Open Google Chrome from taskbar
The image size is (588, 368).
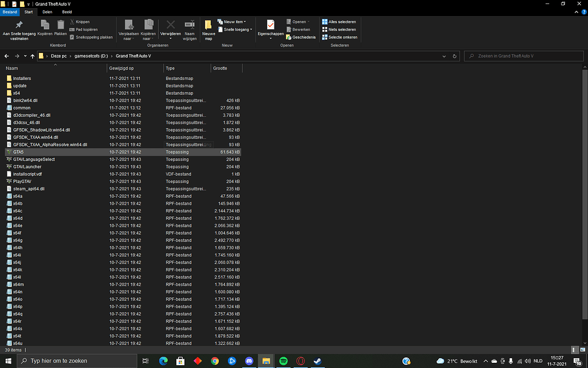click(215, 361)
